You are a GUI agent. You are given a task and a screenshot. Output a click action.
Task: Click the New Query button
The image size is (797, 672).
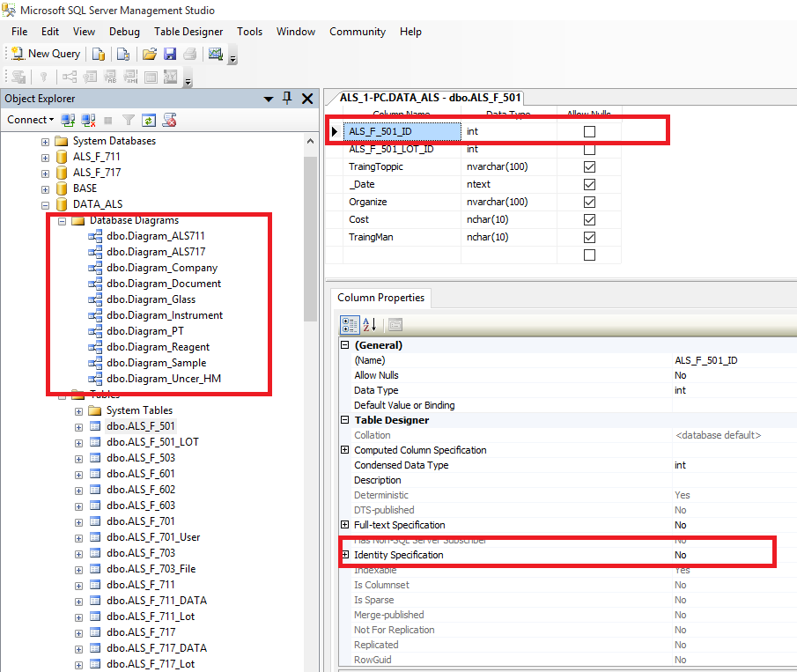coord(46,54)
